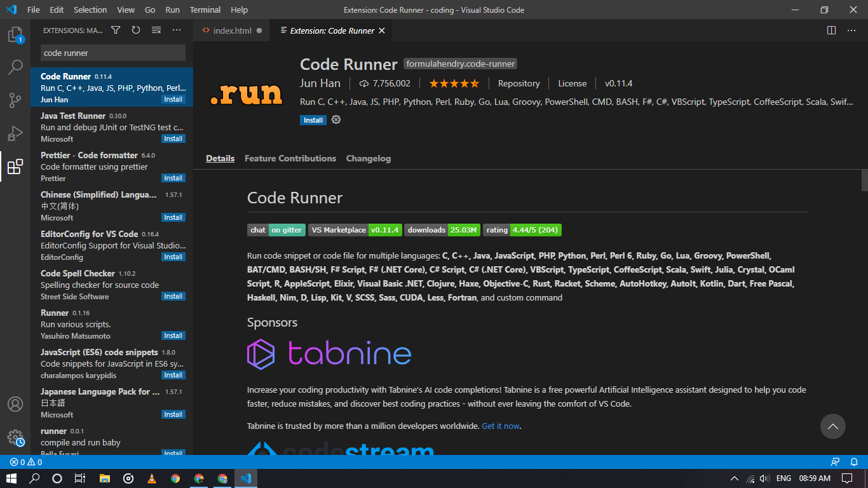This screenshot has width=868, height=488.
Task: Refresh the extensions list
Action: pyautogui.click(x=135, y=30)
